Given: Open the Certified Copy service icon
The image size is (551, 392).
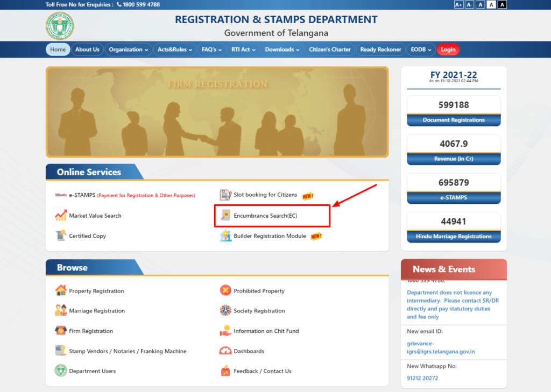Looking at the screenshot, I should 61,236.
